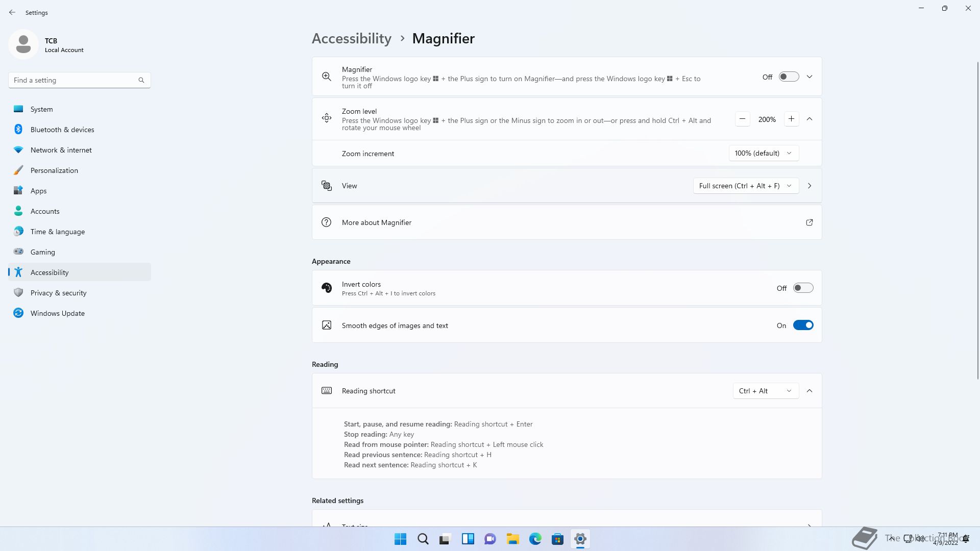
Task: Open the Zoom increment 100% (default) dropdown
Action: (764, 153)
